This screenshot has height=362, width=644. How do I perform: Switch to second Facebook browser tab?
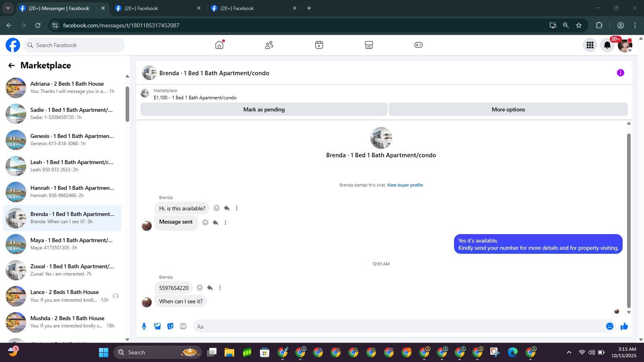(158, 8)
